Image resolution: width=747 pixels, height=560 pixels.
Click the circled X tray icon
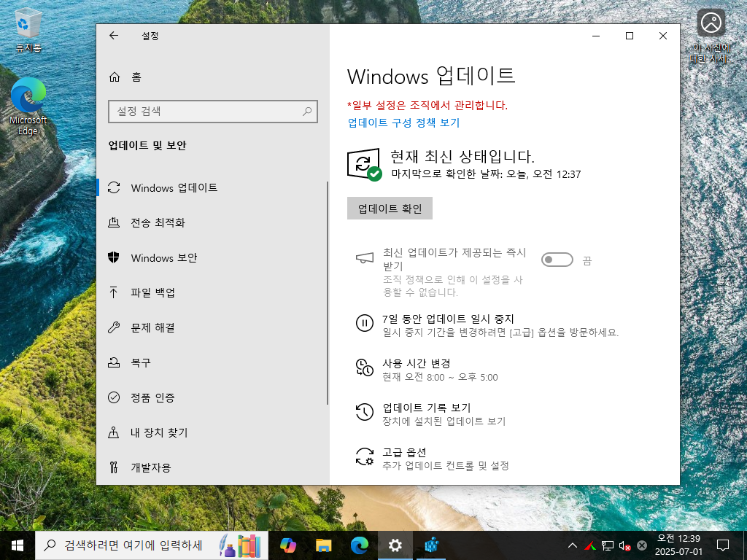click(x=642, y=545)
